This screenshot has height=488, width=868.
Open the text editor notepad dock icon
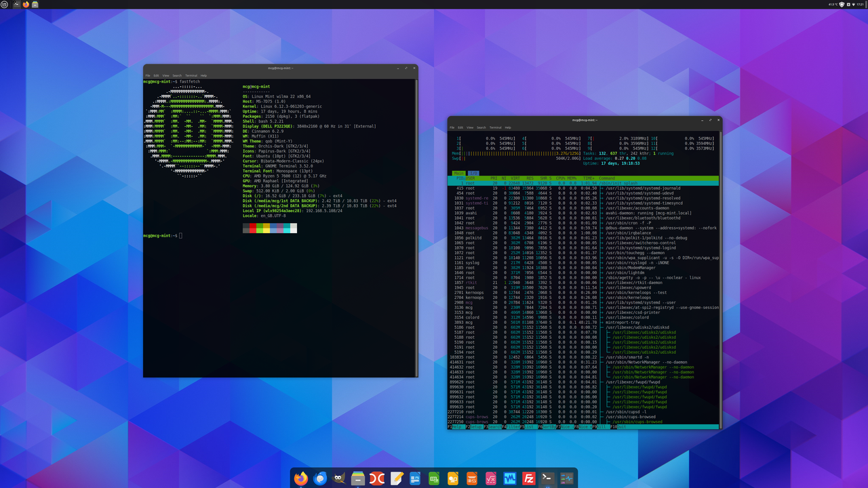pyautogui.click(x=396, y=479)
